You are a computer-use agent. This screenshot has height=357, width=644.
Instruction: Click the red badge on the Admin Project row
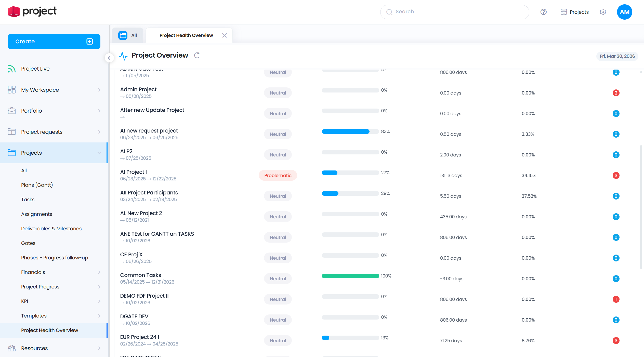pos(616,93)
